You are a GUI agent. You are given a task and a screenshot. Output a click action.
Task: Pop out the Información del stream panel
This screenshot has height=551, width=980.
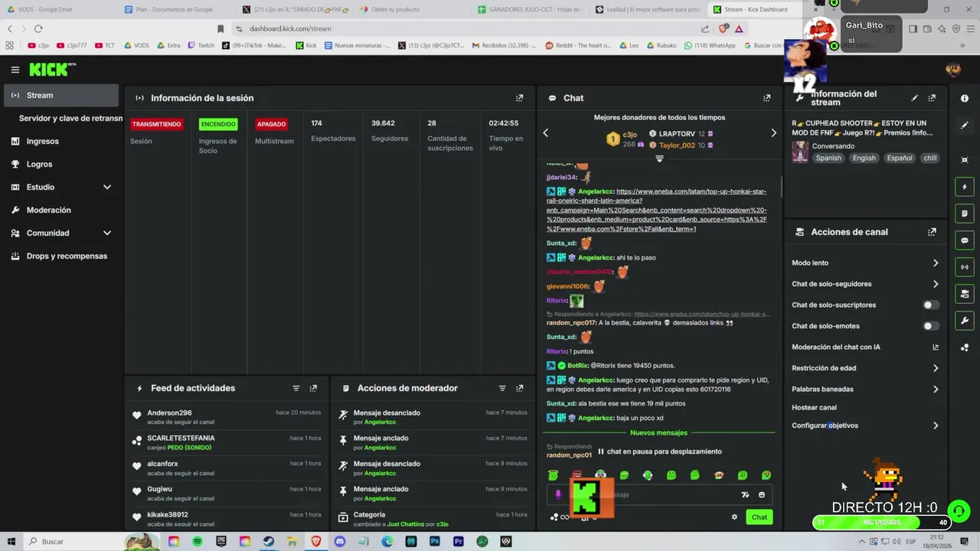[932, 98]
